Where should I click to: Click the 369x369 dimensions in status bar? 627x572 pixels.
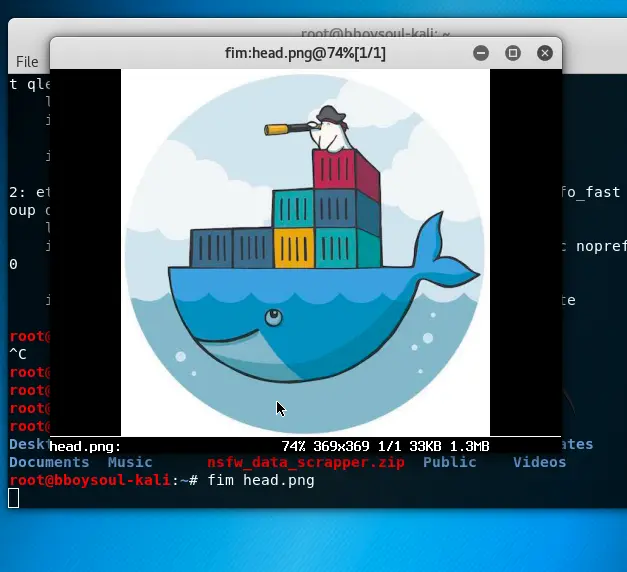[341, 446]
